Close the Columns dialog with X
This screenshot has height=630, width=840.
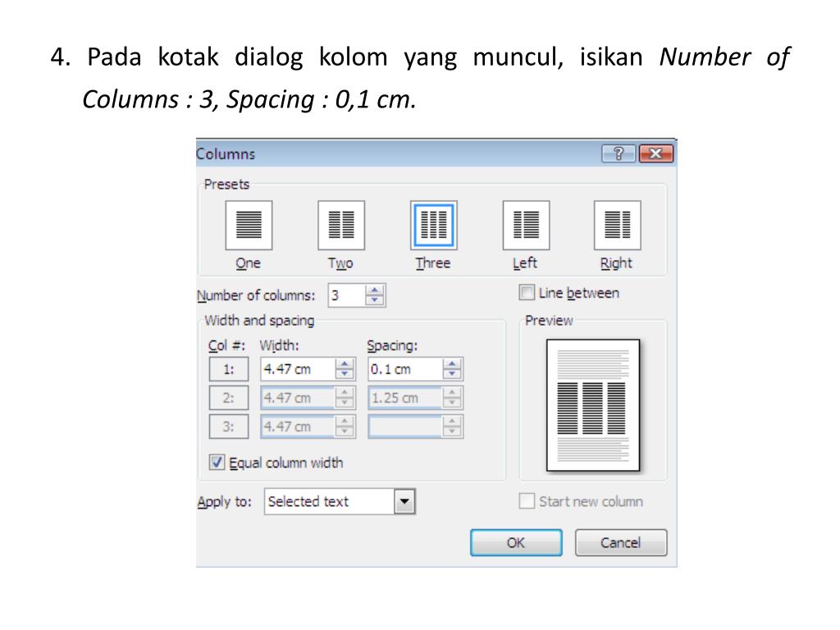point(655,153)
